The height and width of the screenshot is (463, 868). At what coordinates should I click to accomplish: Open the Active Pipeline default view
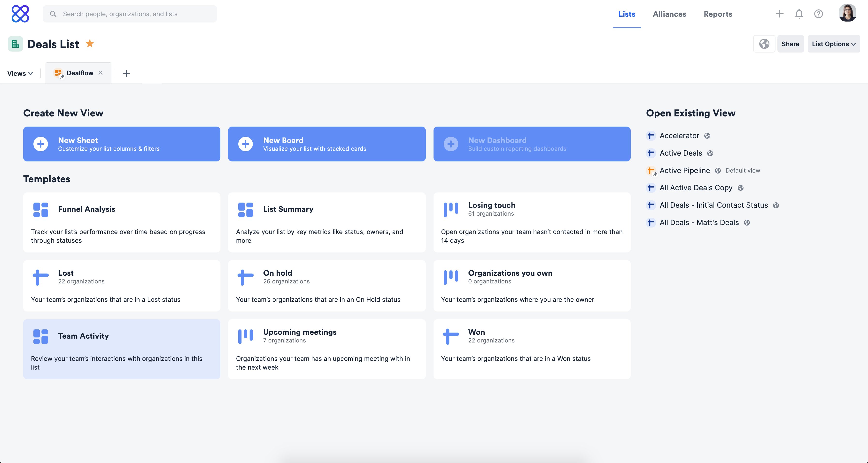point(684,171)
